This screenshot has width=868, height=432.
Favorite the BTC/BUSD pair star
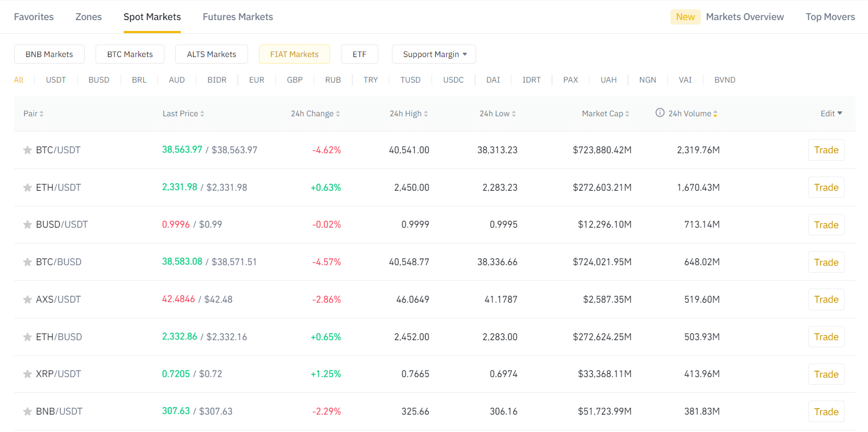coord(27,262)
